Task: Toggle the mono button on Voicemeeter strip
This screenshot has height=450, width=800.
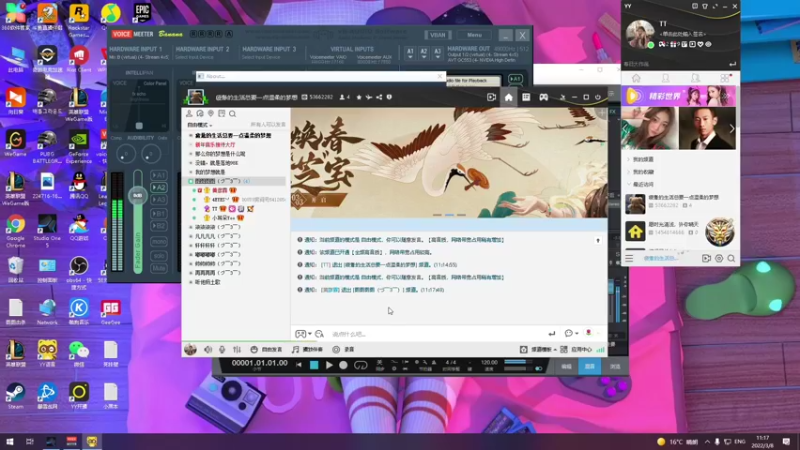Action: pyautogui.click(x=159, y=241)
